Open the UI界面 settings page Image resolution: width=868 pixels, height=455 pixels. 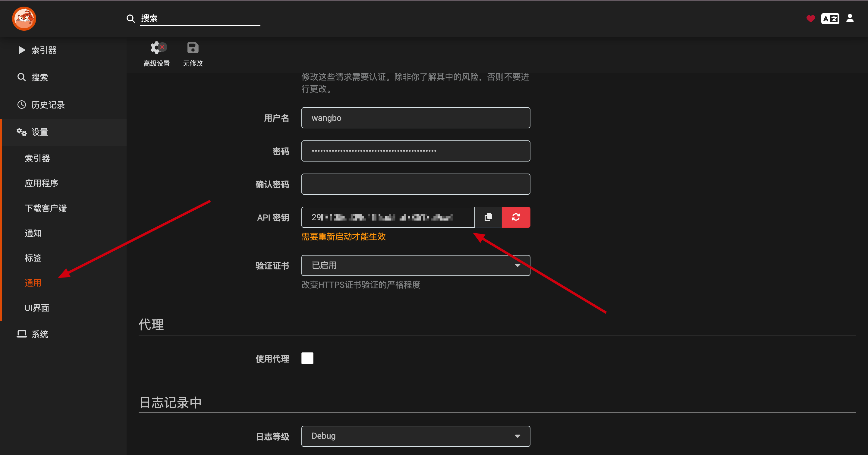tap(37, 308)
